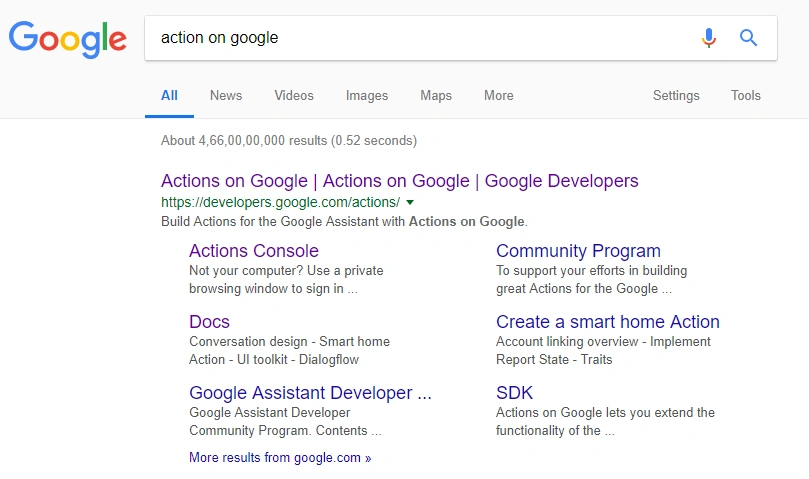The image size is (809, 479).
Task: Open the Docs sitelink
Action: click(209, 322)
